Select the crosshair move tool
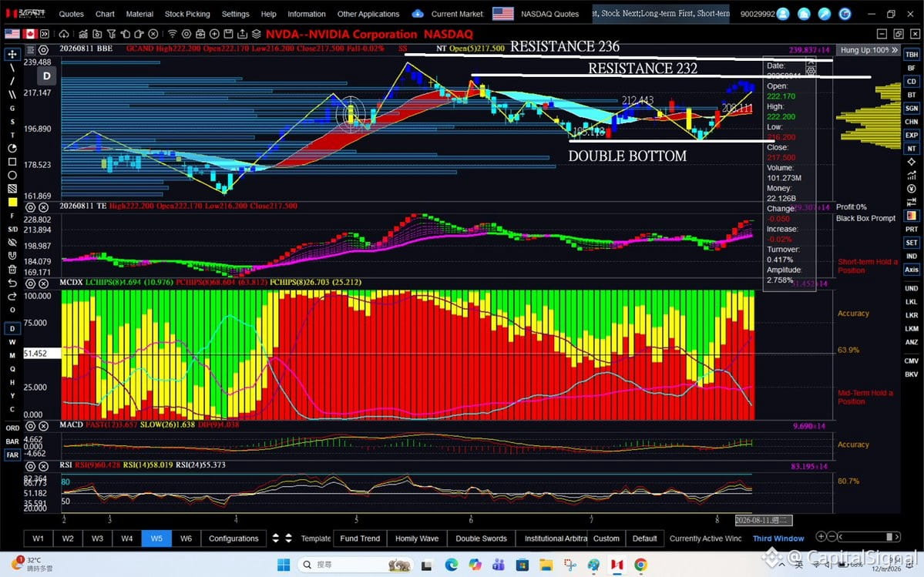924x577 pixels. point(12,54)
